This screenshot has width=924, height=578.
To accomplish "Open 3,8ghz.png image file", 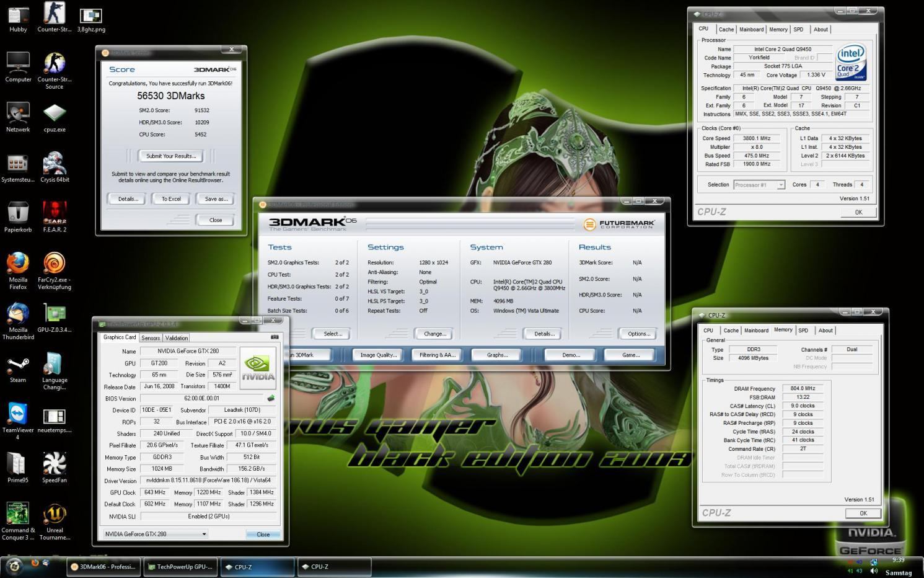I will tap(91, 20).
